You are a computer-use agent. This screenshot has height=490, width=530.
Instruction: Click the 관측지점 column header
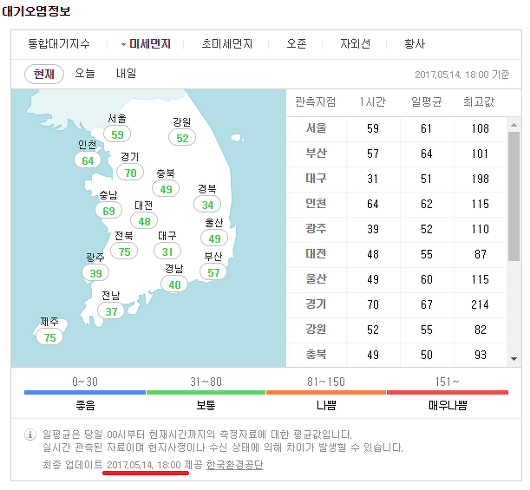(315, 102)
